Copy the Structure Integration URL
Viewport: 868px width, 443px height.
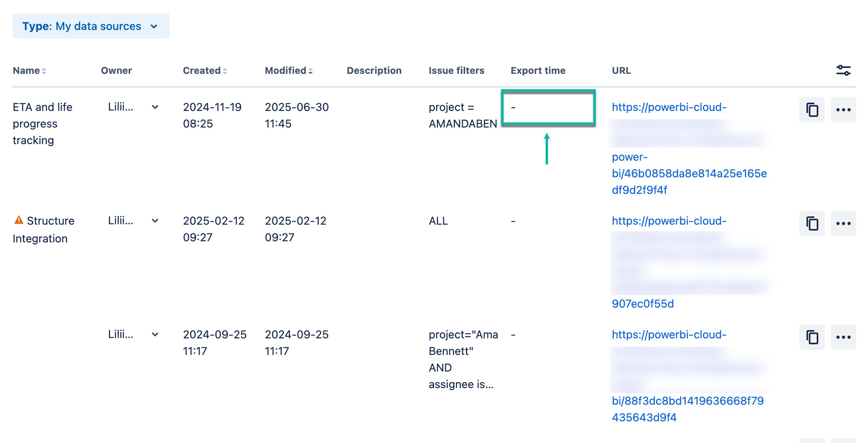[x=812, y=223]
